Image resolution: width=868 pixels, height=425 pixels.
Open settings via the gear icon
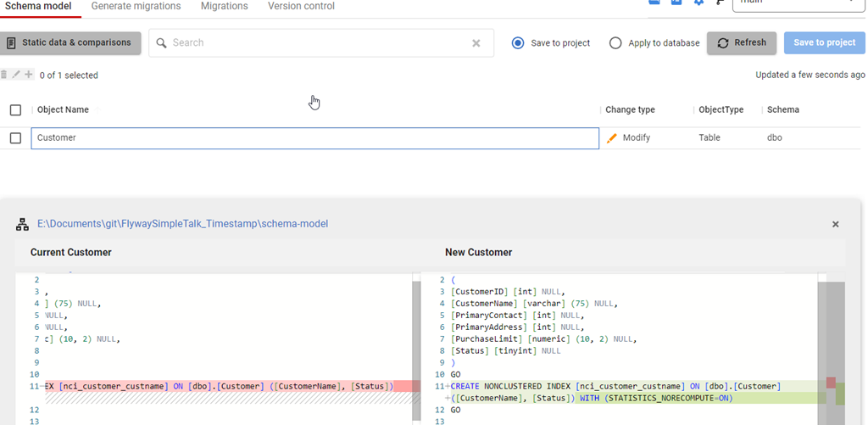pos(699,3)
